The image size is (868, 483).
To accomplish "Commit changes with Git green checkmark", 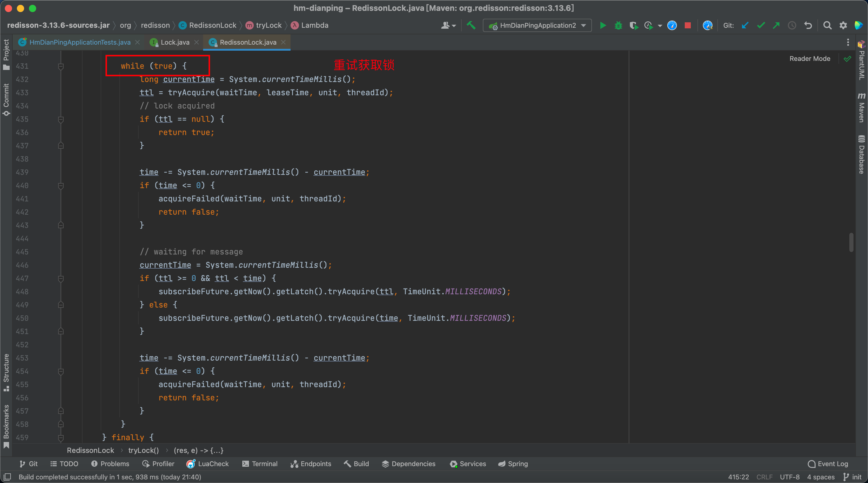I will pos(760,25).
